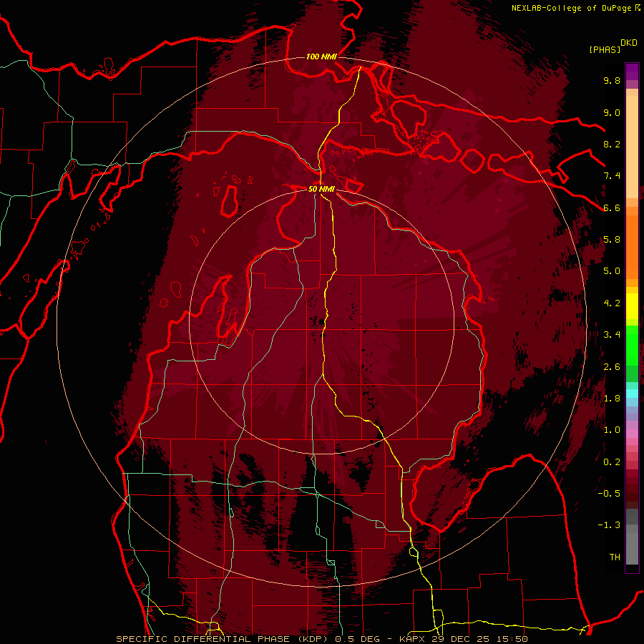Click the 29 DEC 25 date text
Image resolution: width=644 pixels, height=644 pixels.
462,639
